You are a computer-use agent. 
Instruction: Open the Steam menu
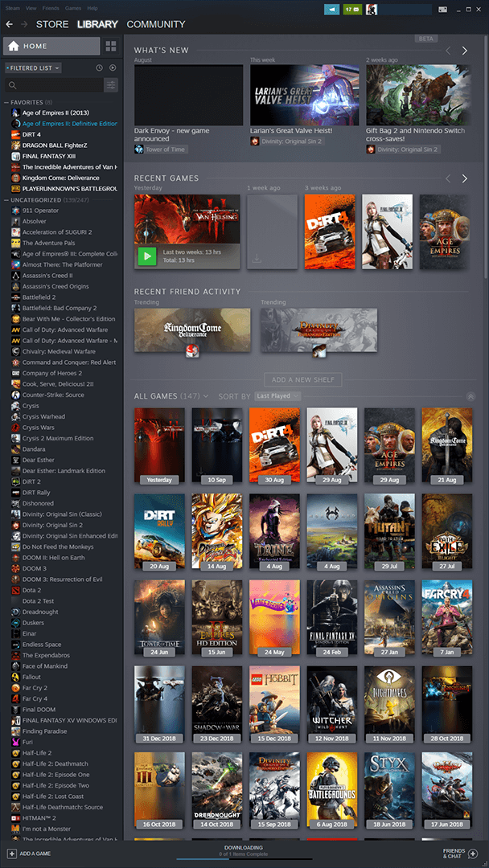tap(13, 8)
